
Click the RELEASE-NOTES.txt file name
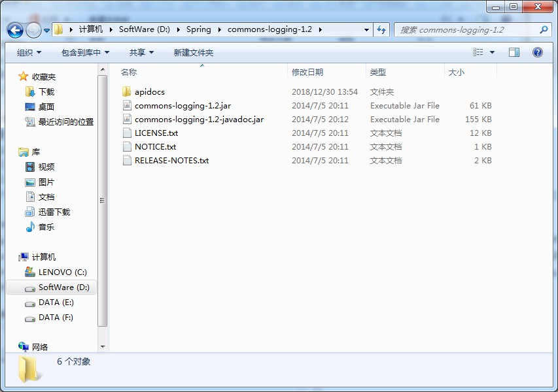171,160
